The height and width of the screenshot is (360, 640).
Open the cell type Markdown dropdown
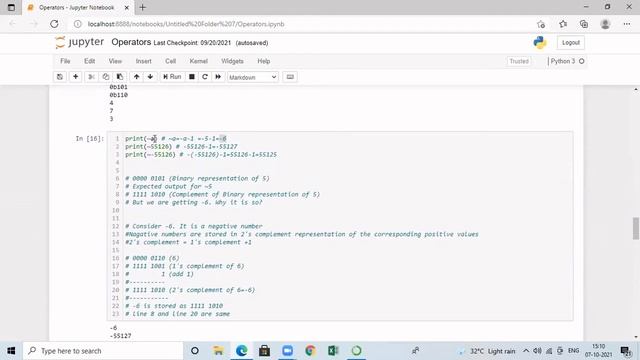[253, 77]
